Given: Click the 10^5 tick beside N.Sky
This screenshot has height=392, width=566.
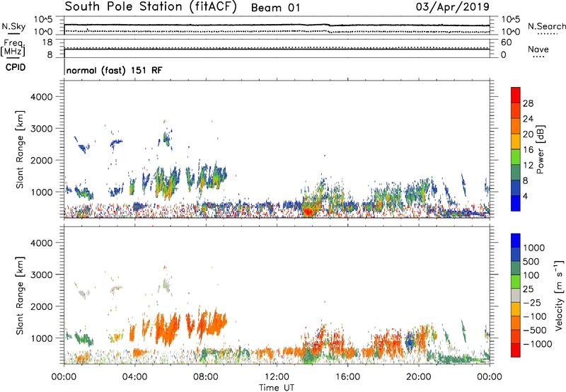Looking at the screenshot, I should tap(43, 20).
